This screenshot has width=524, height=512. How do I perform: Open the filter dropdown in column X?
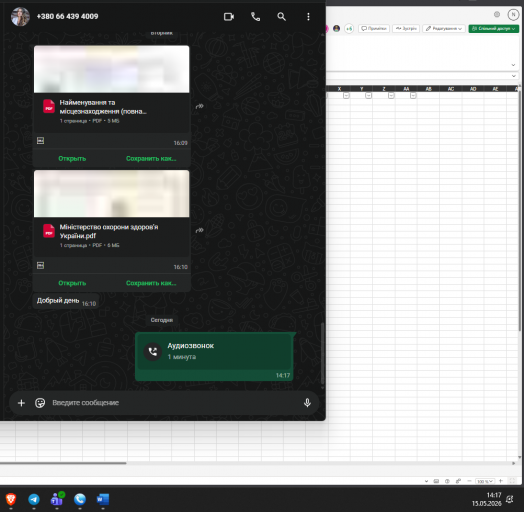(x=346, y=96)
